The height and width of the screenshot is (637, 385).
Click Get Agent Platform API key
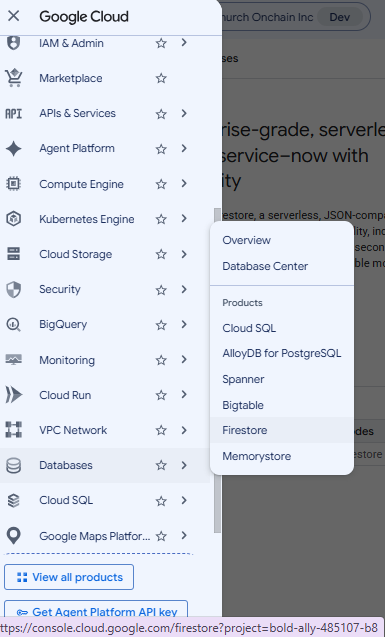tap(96, 609)
